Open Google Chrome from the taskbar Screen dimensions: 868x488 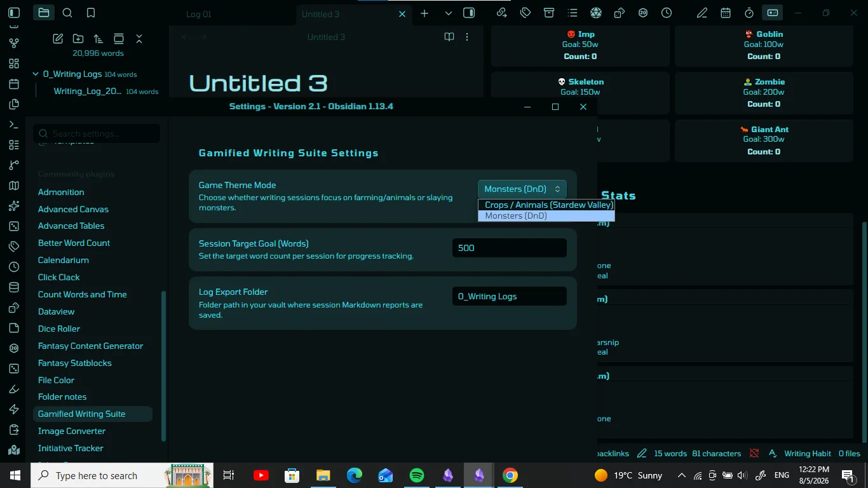pos(510,475)
